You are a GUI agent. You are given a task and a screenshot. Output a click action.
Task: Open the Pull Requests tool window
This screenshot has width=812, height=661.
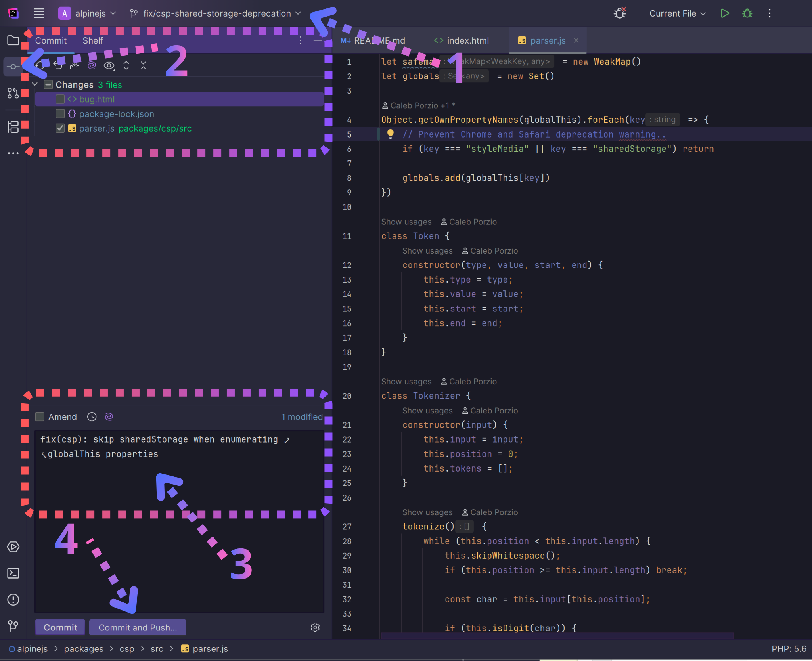pos(13,93)
